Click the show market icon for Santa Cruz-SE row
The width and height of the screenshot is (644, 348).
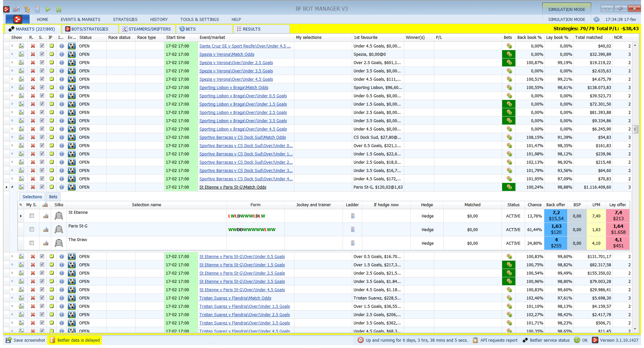[22, 46]
